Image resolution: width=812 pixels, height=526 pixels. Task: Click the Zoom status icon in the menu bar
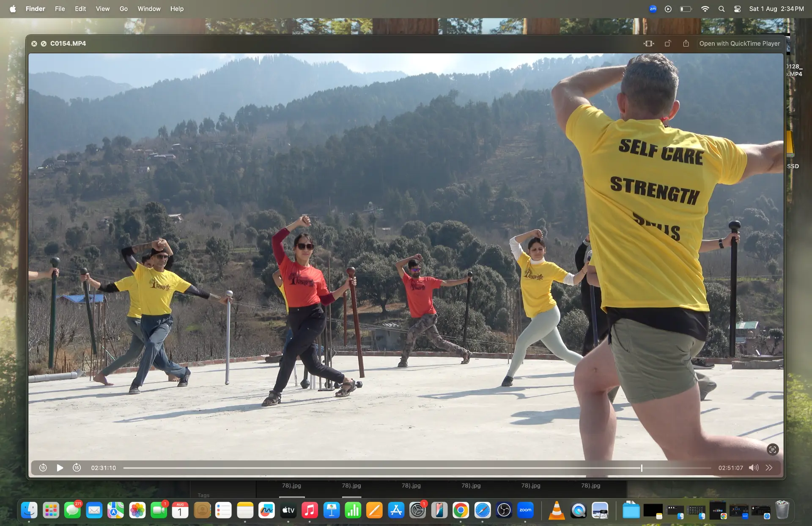pyautogui.click(x=653, y=8)
